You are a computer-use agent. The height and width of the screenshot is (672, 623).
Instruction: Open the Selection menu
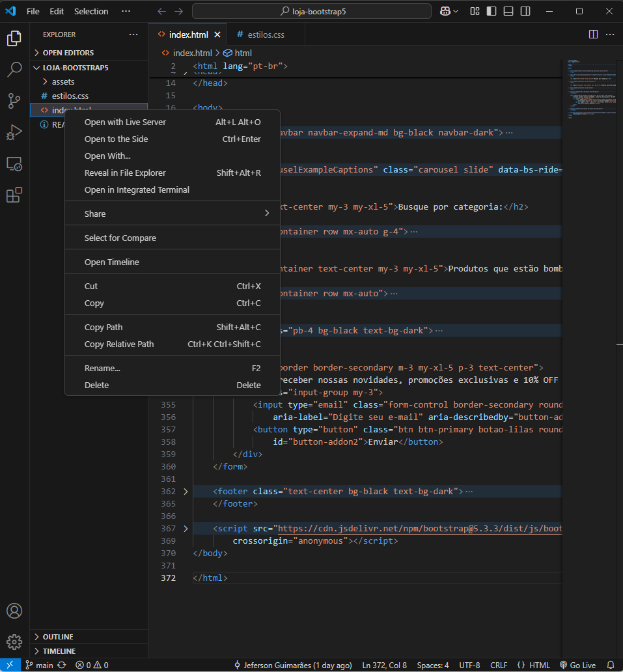[x=91, y=12]
